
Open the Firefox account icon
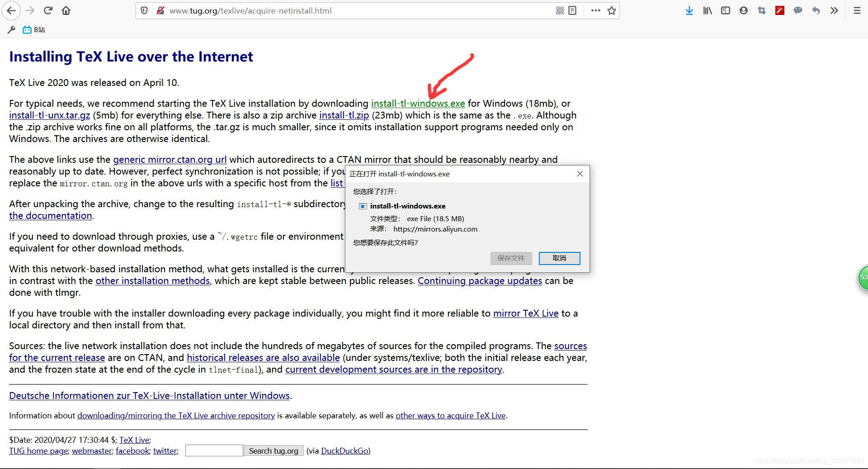coord(744,10)
